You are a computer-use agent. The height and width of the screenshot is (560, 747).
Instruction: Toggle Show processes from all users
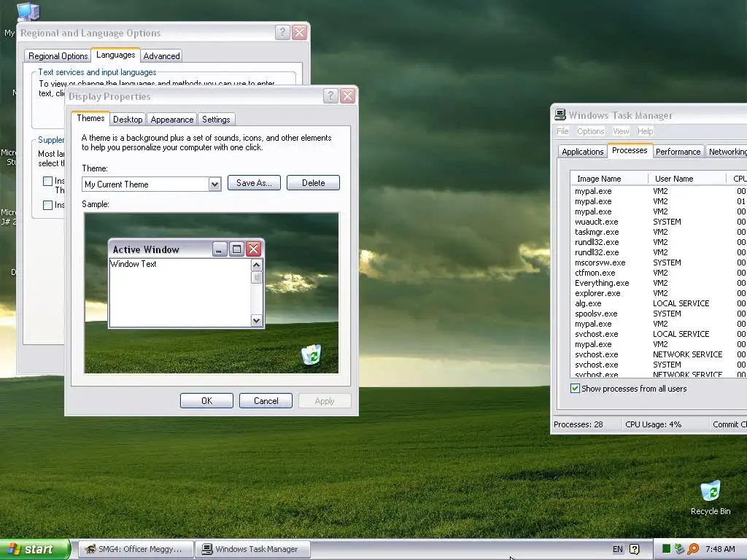[575, 388]
